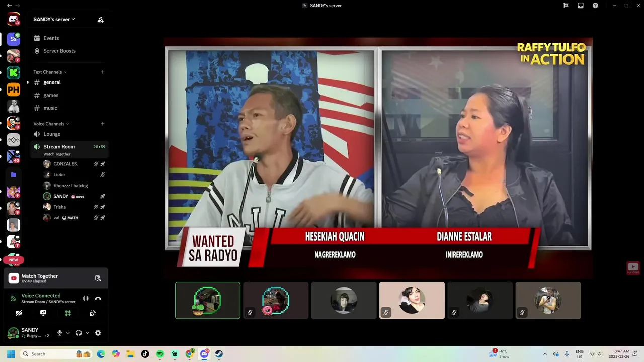Image resolution: width=644 pixels, height=362 pixels.
Task: Select the Ss server icon
Action: click(13, 39)
